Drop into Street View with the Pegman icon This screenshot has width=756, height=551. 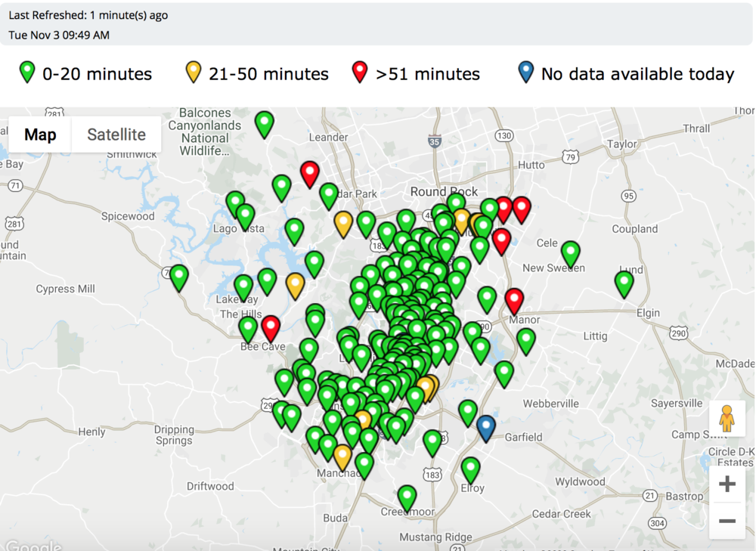point(727,418)
